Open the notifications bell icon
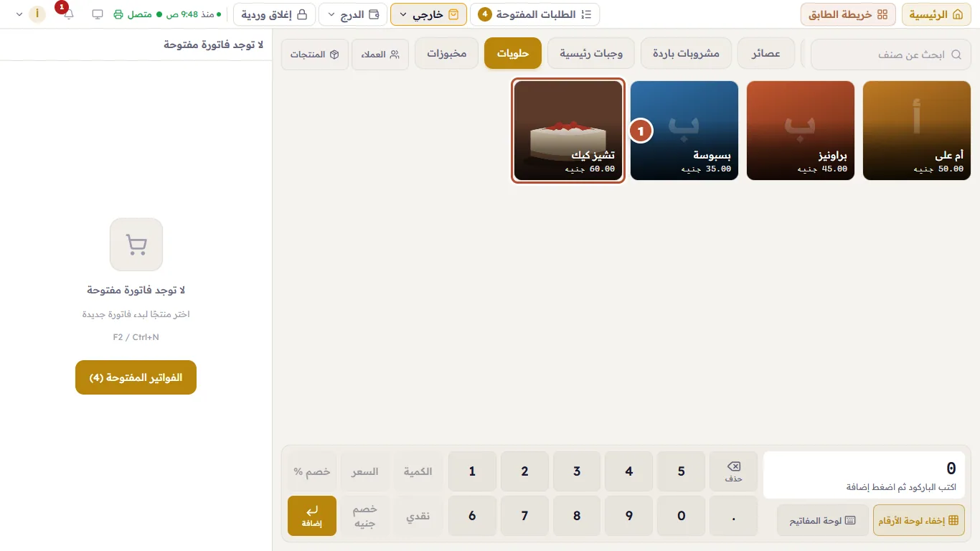This screenshot has height=551, width=980. [x=69, y=14]
